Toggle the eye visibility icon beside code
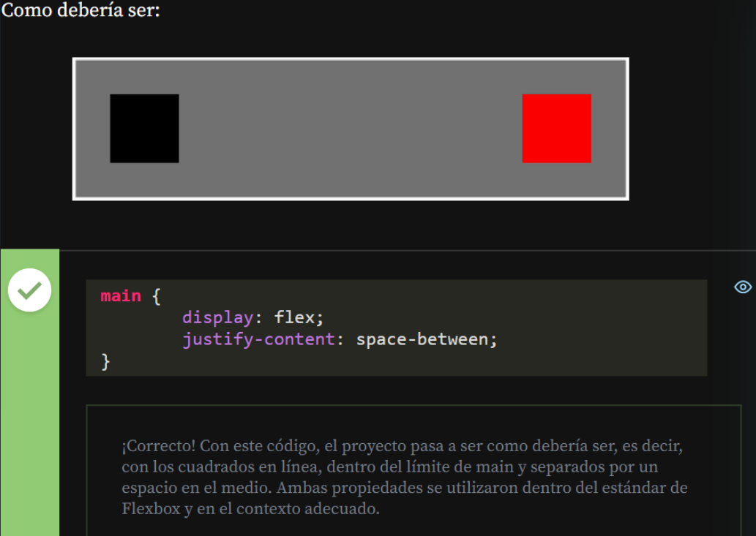The image size is (756, 536). point(743,287)
